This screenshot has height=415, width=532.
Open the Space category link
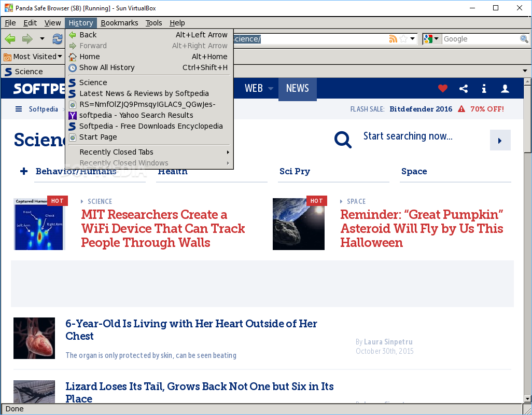click(x=414, y=171)
